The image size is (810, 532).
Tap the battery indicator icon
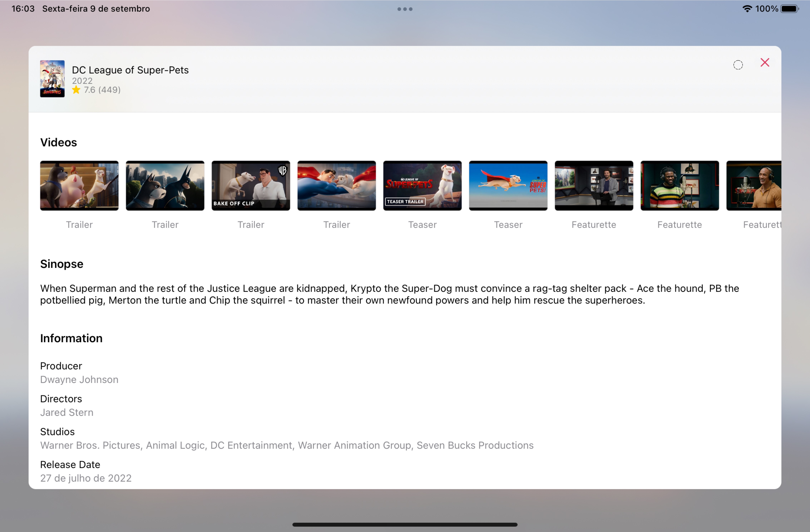[789, 9]
